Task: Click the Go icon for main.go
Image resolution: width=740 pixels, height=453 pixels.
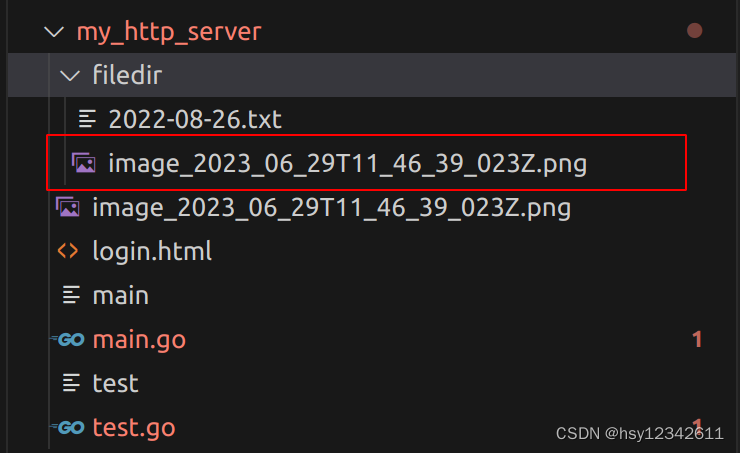Action: tap(68, 340)
